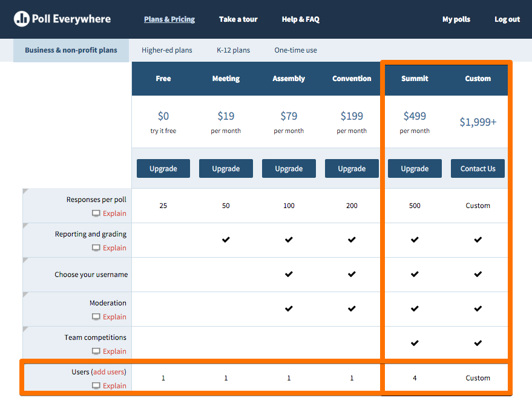Click the Convention plan column header
This screenshot has height=398, width=532.
[x=352, y=79]
